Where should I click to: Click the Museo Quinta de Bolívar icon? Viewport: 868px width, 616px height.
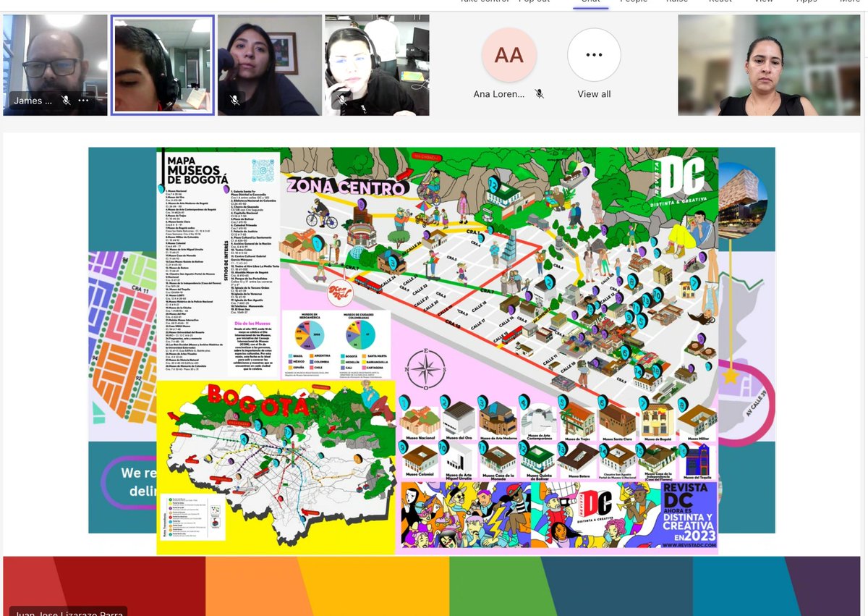[538, 458]
